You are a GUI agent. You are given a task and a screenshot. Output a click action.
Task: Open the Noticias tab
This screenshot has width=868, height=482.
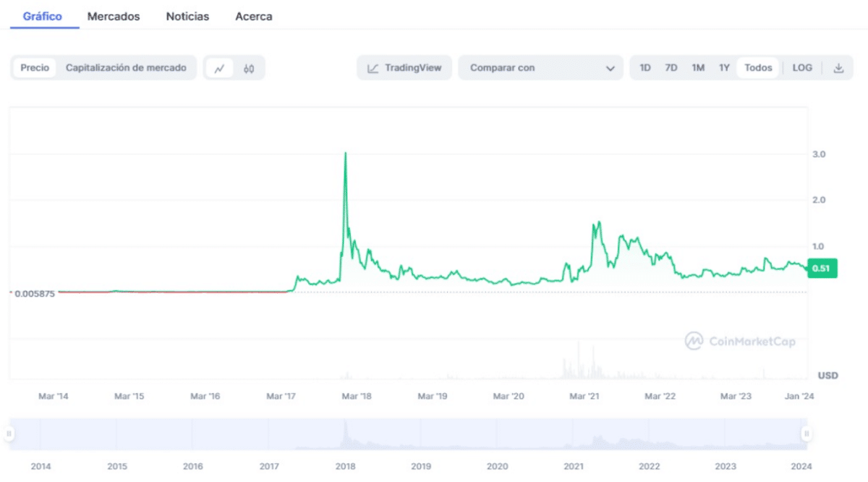click(x=187, y=16)
